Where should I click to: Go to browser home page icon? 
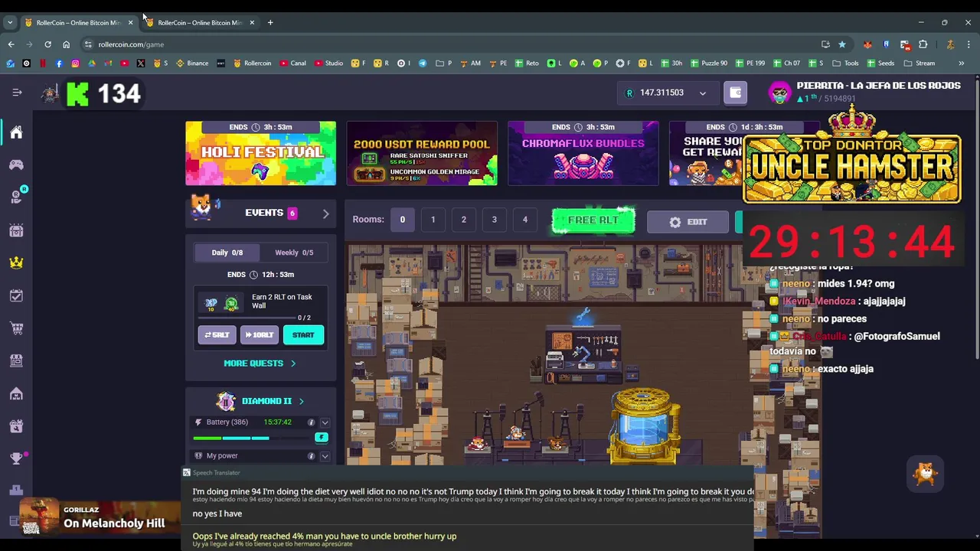click(x=66, y=44)
